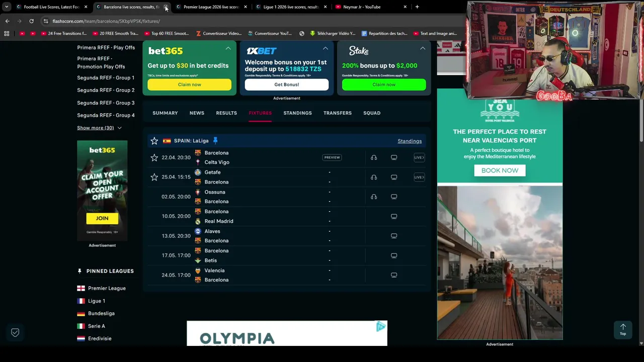Click LIVE badge for Barcelona vs Celta Vigo
The image size is (644, 362).
pyautogui.click(x=419, y=157)
